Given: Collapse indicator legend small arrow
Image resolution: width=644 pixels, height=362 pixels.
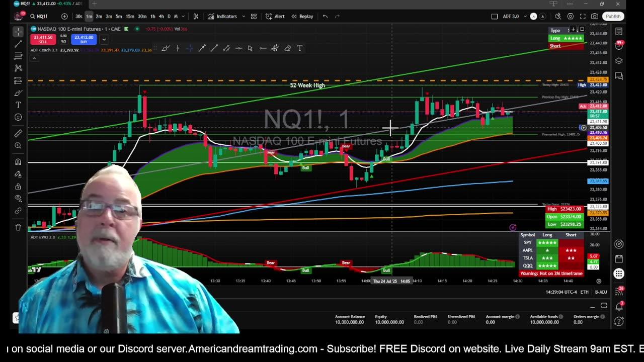Looking at the screenshot, I should (34, 58).
